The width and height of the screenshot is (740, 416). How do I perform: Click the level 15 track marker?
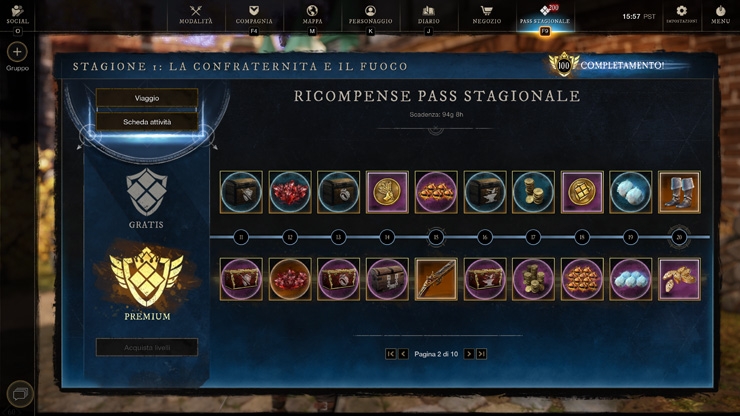pos(436,237)
